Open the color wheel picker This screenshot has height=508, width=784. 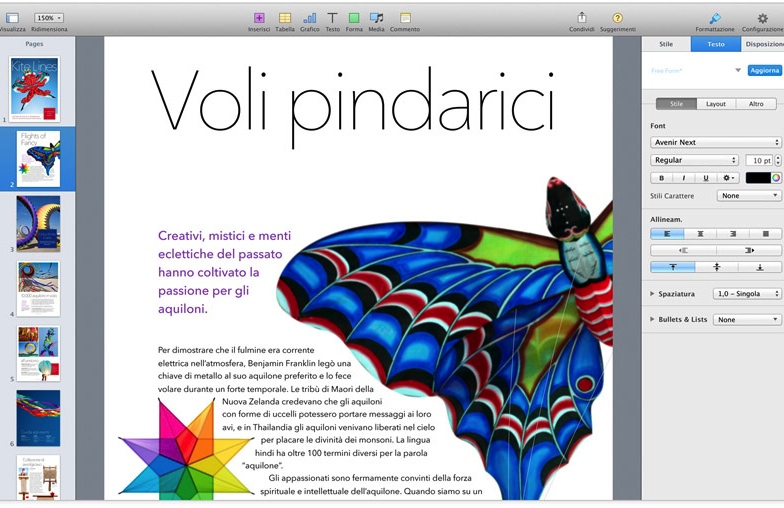pos(776,178)
